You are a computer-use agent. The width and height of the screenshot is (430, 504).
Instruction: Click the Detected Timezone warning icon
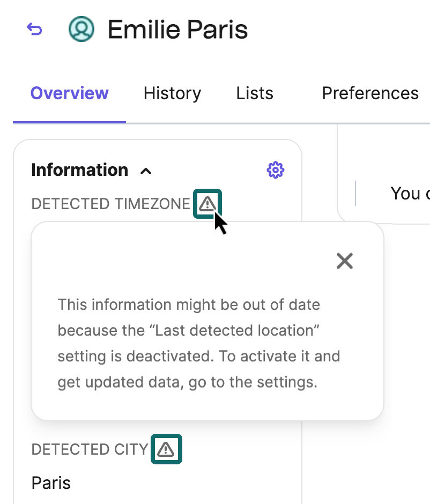(207, 204)
